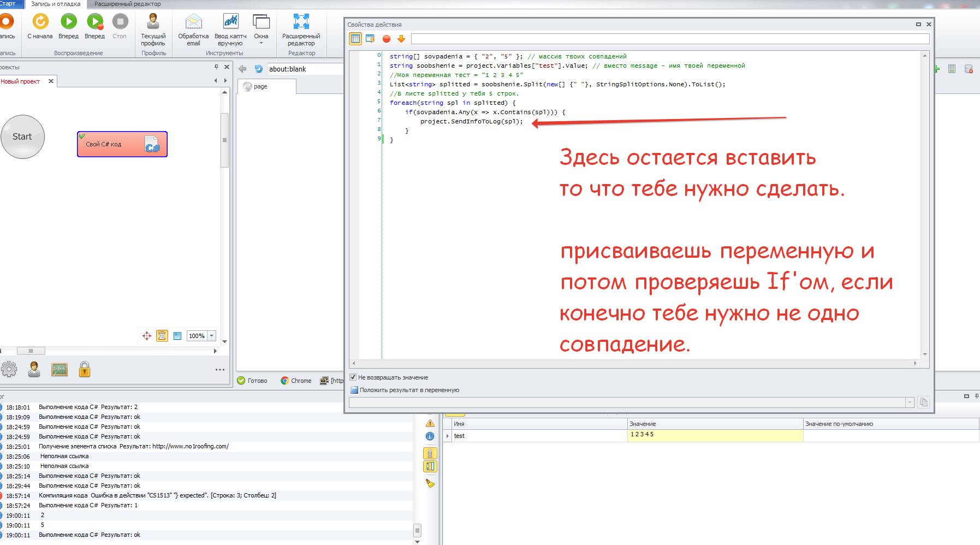The height and width of the screenshot is (545, 980).
Task: Toggle the red breakpoint dot in dialog toolbar
Action: 387,39
